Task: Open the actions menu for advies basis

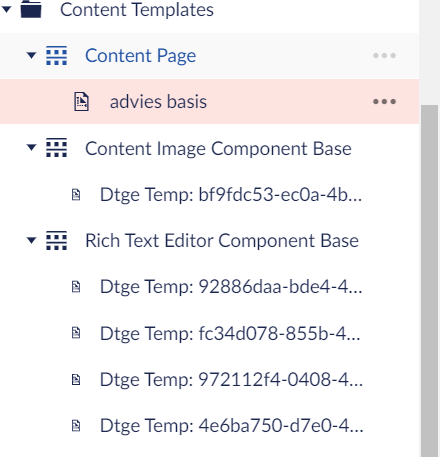Action: click(384, 101)
